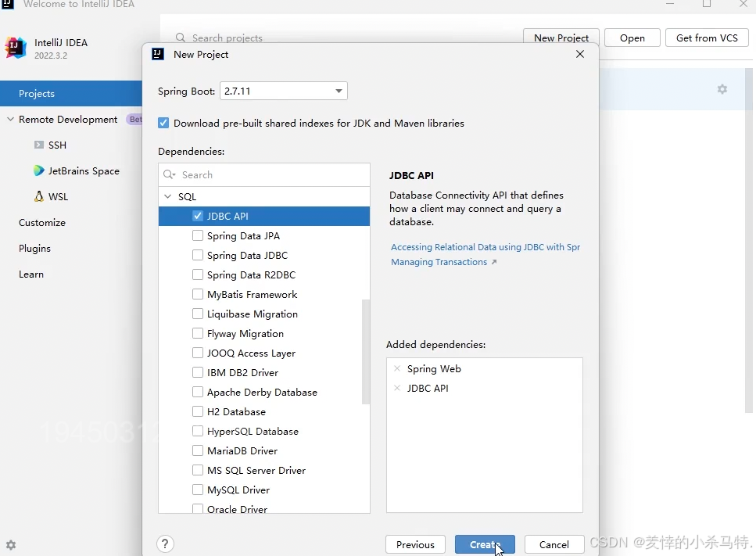Check the MariaDB Driver dependency
This screenshot has height=556, width=756.
click(198, 450)
